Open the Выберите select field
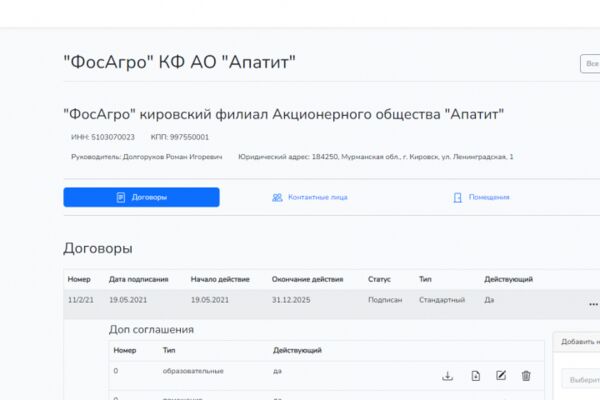This screenshot has height=400, width=600. (x=581, y=379)
